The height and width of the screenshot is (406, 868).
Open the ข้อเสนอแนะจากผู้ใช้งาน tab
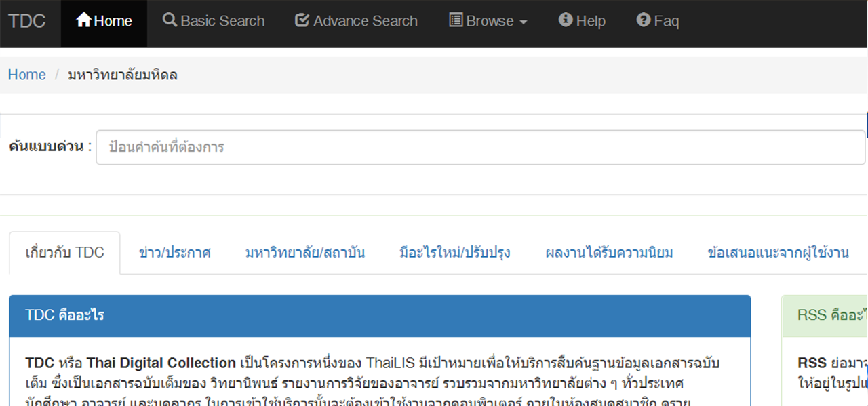[x=778, y=253]
